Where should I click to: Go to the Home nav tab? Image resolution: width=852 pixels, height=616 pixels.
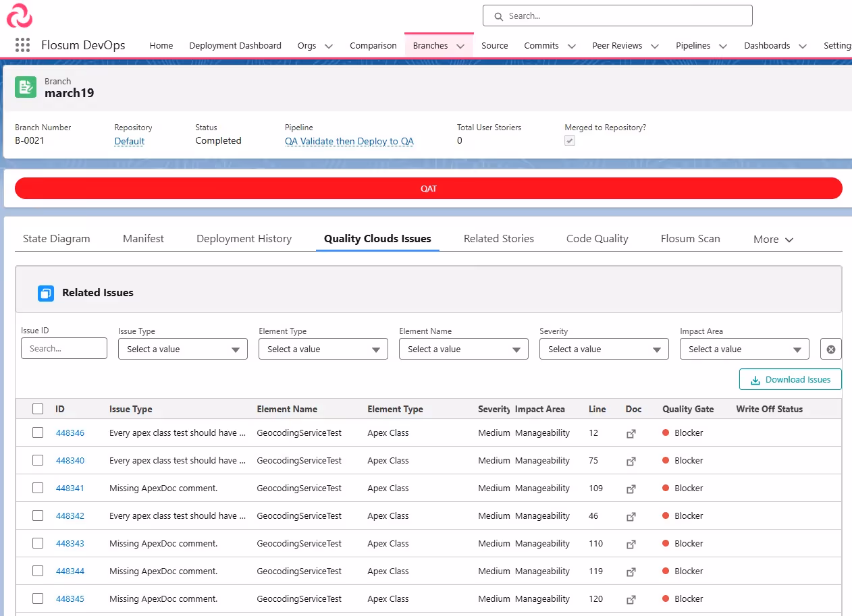pyautogui.click(x=161, y=45)
